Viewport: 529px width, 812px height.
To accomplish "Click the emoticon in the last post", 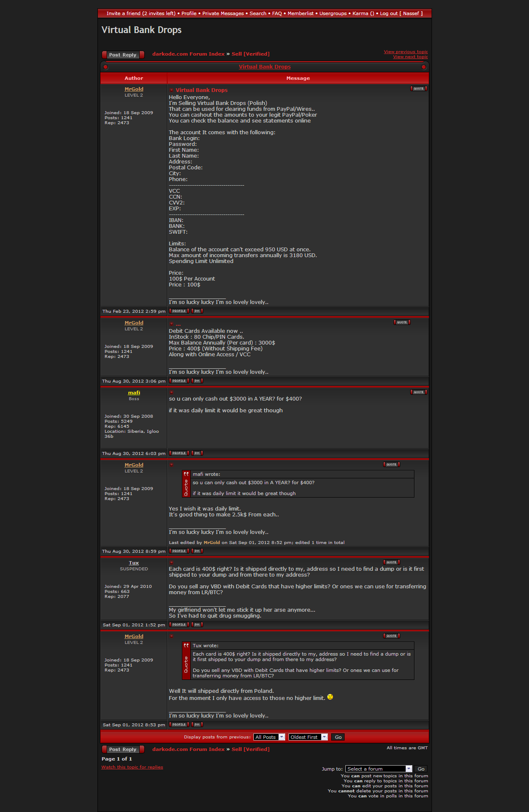I will tap(330, 697).
